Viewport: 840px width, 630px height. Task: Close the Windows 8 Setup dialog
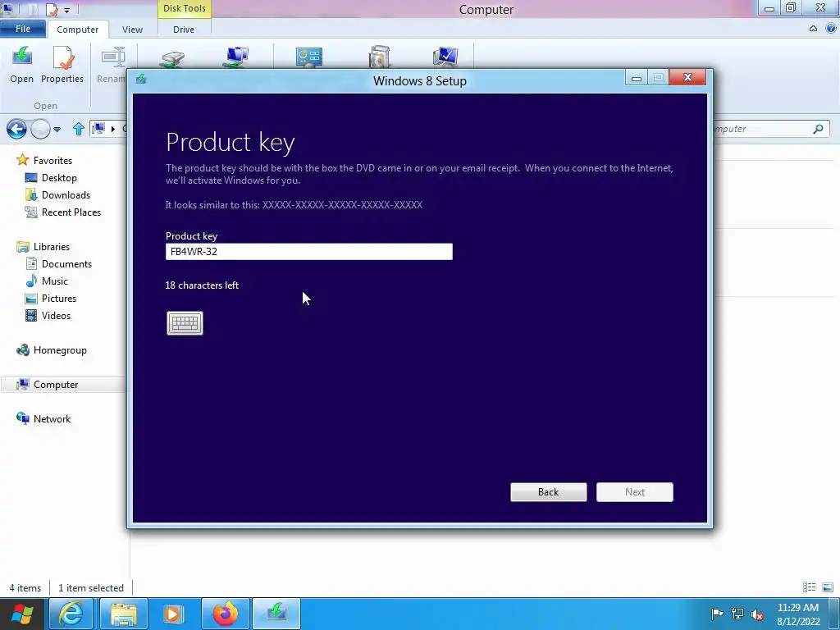click(688, 78)
